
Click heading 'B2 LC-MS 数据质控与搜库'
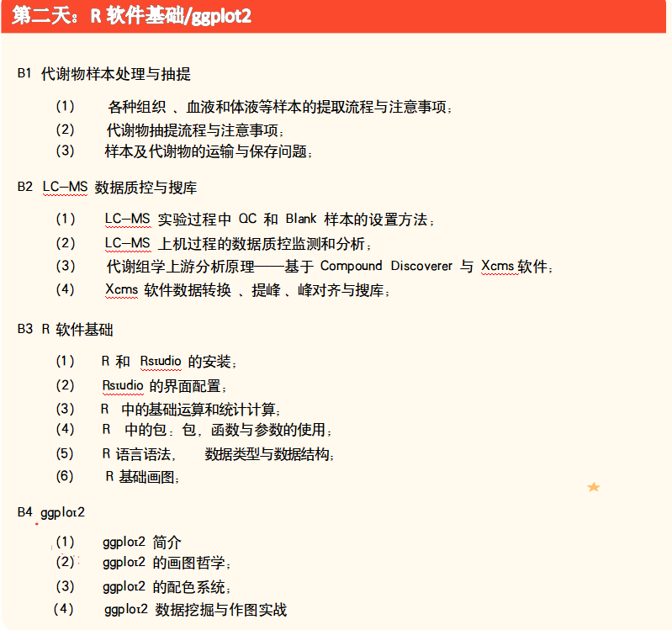click(x=107, y=188)
